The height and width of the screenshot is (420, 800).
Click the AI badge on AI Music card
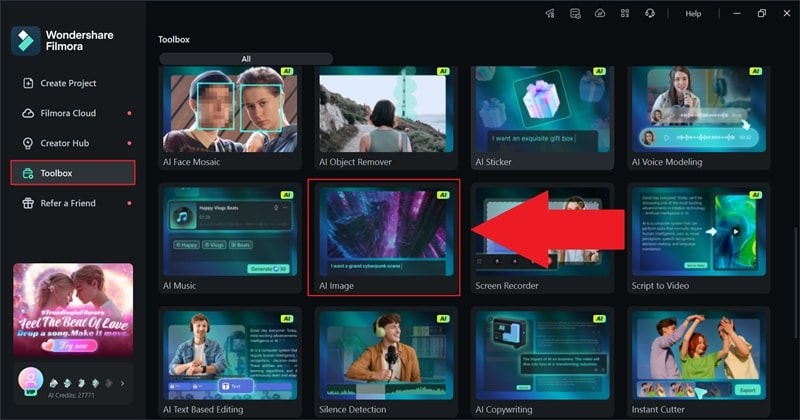pyautogui.click(x=287, y=195)
